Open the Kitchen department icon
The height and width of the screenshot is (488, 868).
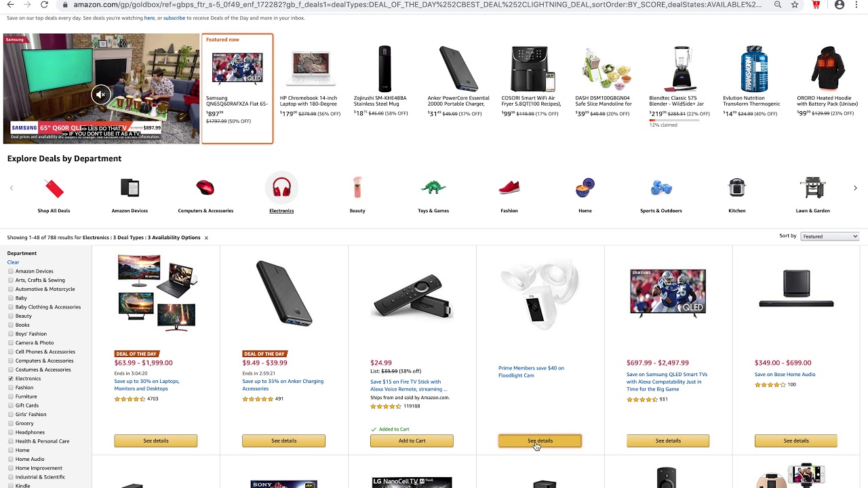pos(736,188)
